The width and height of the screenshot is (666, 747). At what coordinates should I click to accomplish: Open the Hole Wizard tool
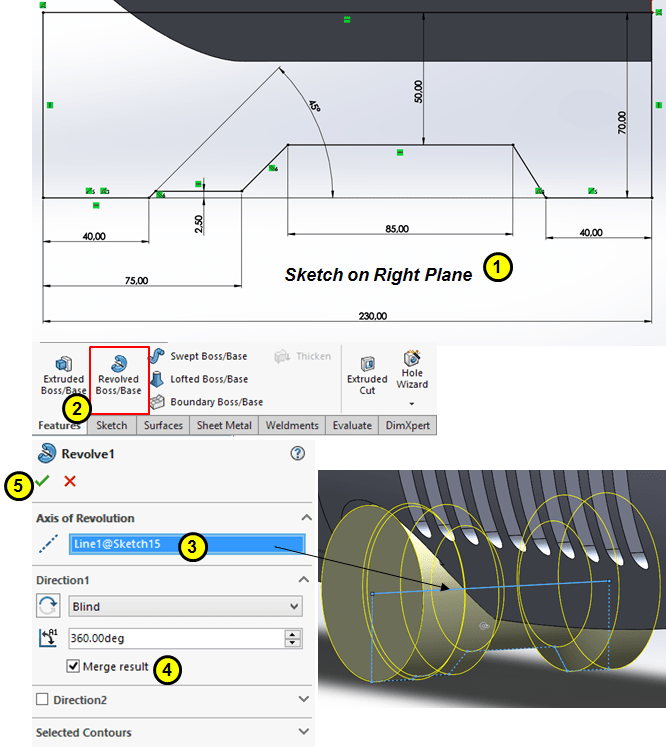click(411, 359)
